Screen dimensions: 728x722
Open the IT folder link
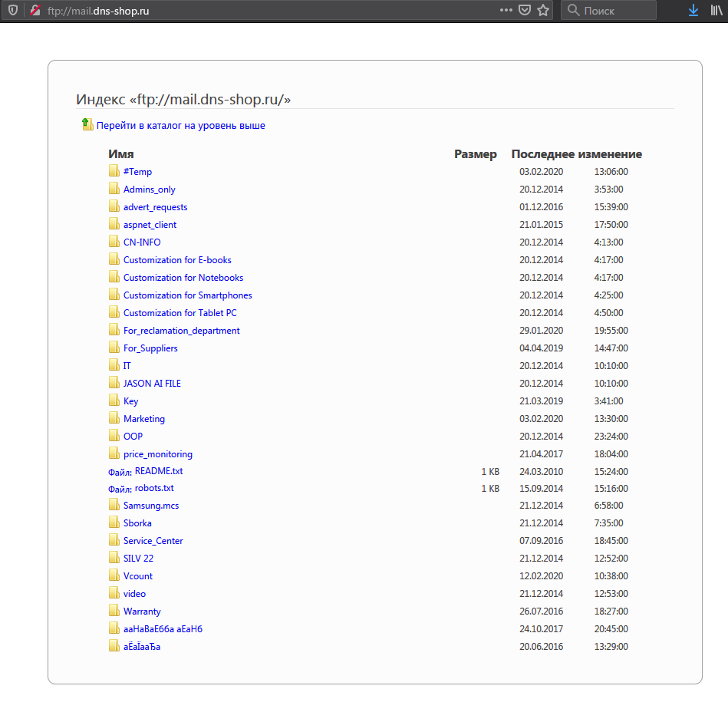point(127,366)
